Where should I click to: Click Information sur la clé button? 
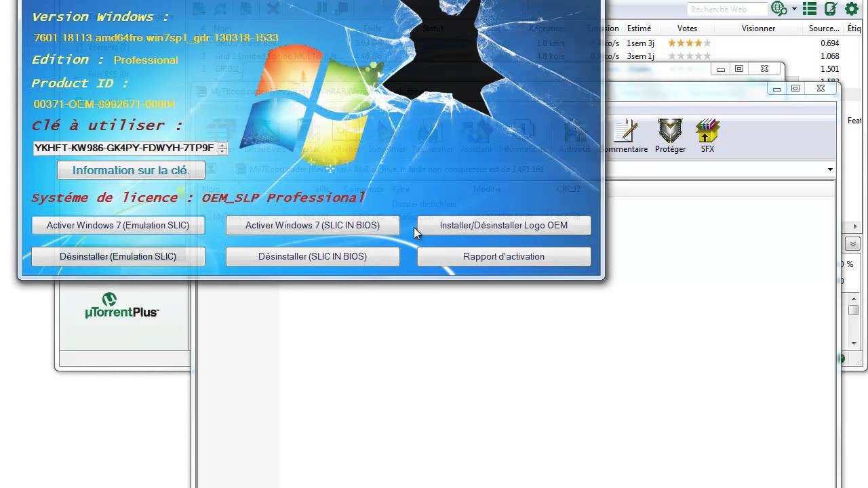[131, 170]
